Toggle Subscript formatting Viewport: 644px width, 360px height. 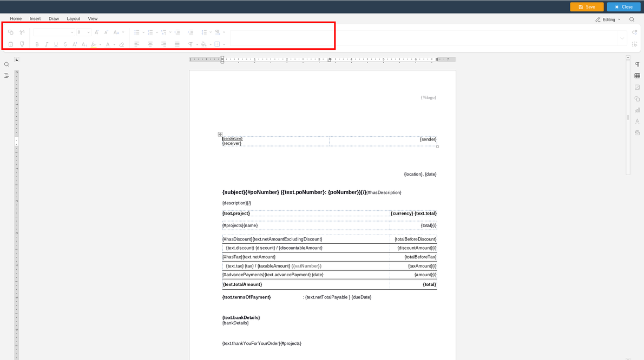tap(84, 44)
